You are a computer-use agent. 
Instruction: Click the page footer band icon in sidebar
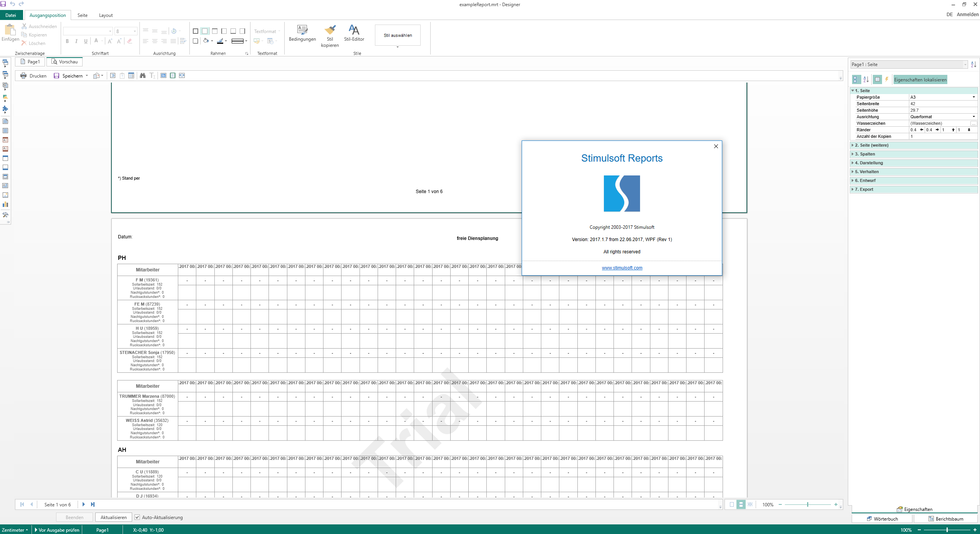pyautogui.click(x=5, y=167)
